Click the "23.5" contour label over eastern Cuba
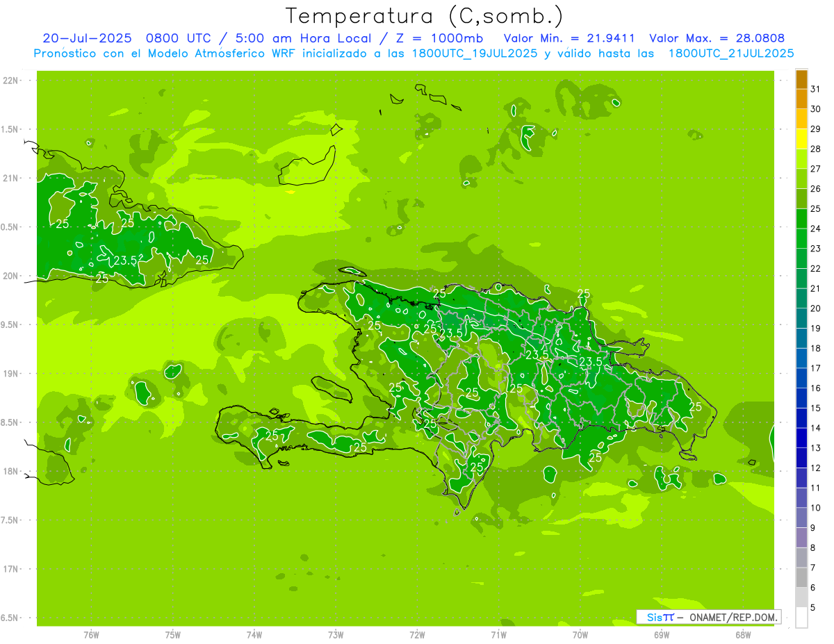The image size is (834, 644). [126, 261]
